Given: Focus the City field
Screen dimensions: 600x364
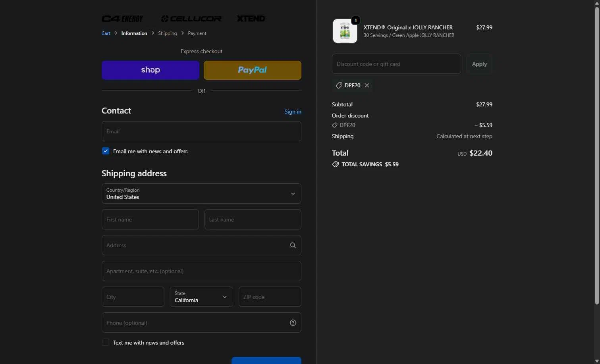Looking at the screenshot, I should 133,297.
